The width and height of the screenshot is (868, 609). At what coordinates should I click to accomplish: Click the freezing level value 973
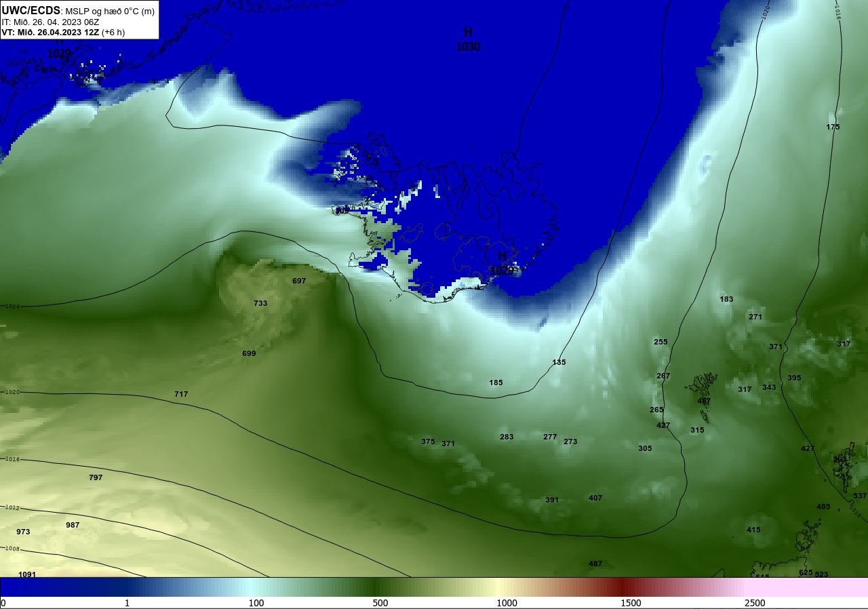click(x=23, y=532)
